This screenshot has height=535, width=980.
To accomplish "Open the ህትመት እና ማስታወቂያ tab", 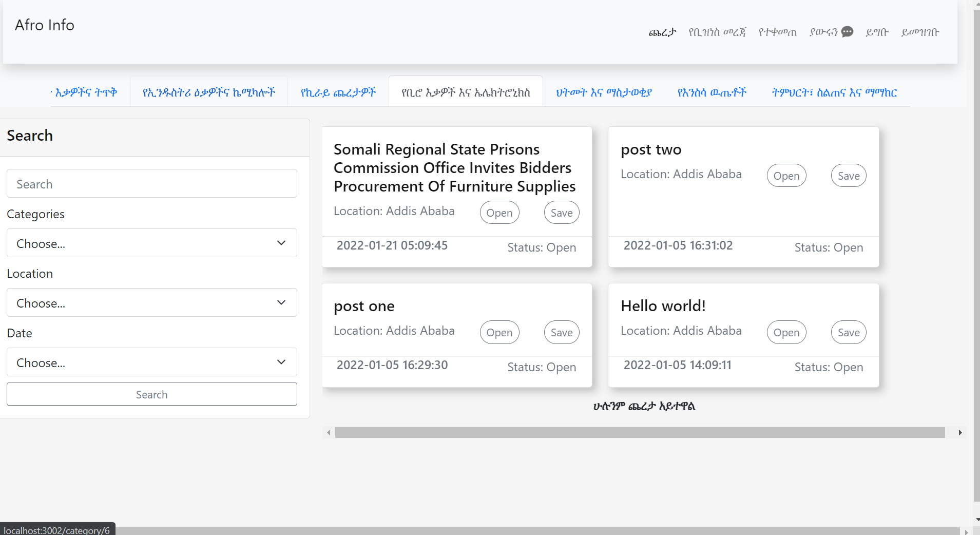I will tap(604, 92).
